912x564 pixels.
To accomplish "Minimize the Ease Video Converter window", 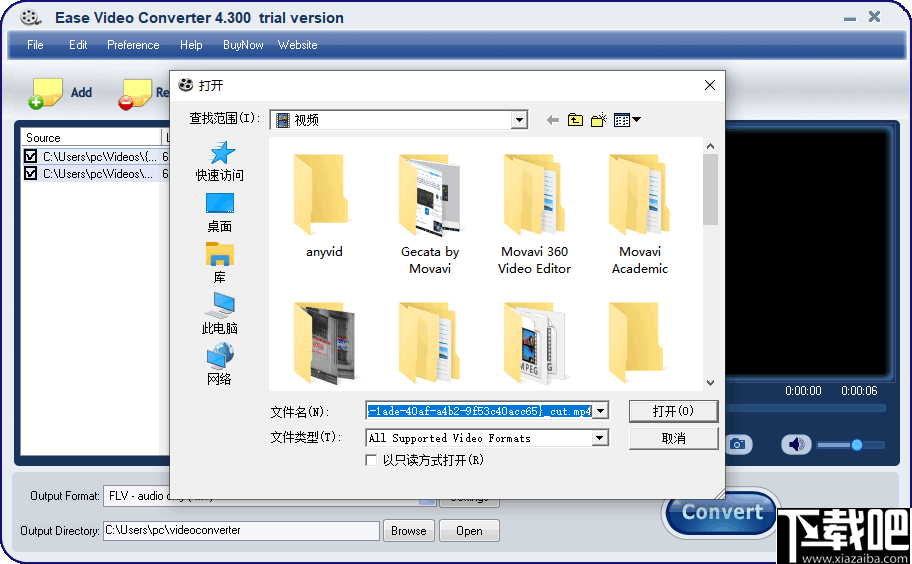I will [850, 18].
